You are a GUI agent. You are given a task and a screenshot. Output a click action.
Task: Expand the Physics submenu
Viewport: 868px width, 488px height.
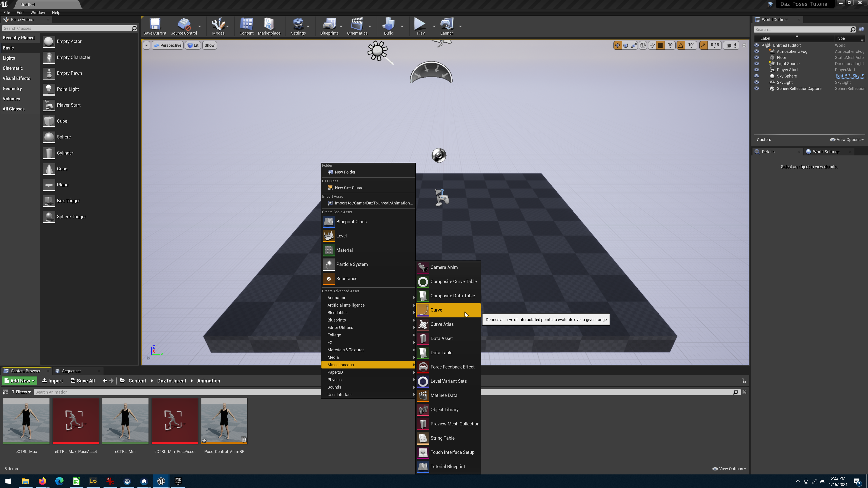coord(368,380)
